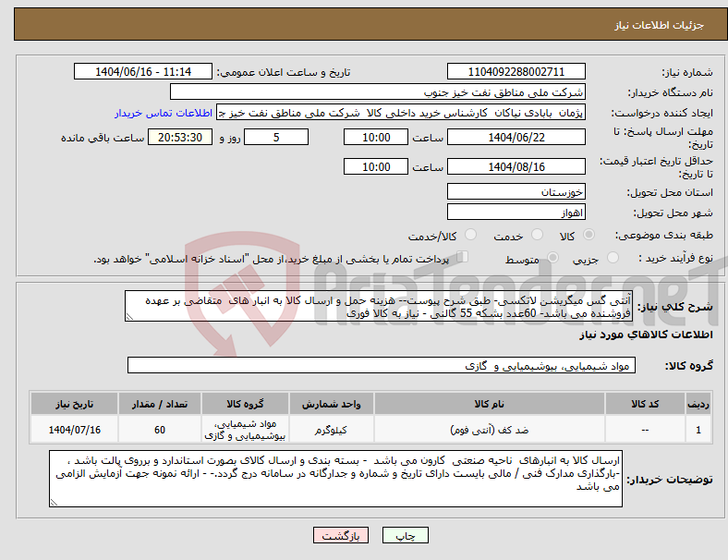This screenshot has height=560, width=728.
Task: Click the remaining time field 20:53:30
Action: pyautogui.click(x=180, y=138)
